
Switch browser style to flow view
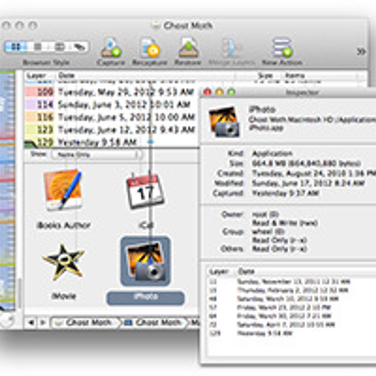pyautogui.click(x=79, y=47)
